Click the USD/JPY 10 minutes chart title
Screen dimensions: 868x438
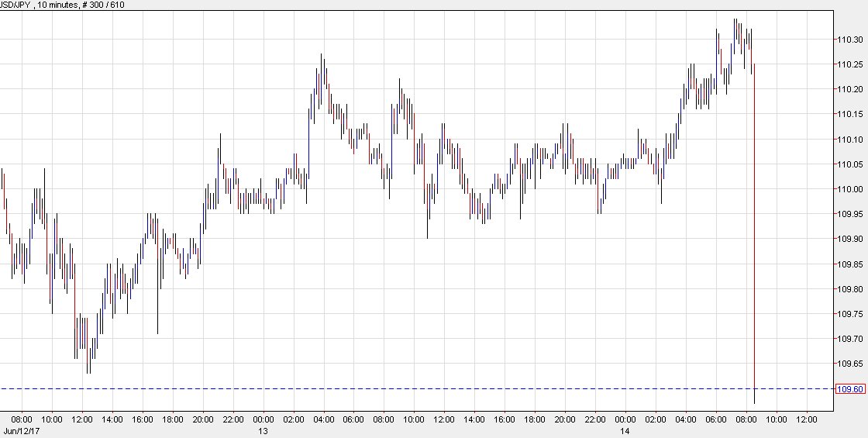click(62, 5)
